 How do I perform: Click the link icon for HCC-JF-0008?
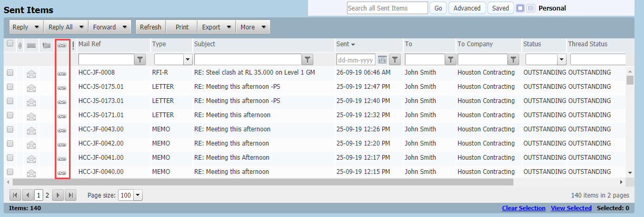(x=62, y=74)
